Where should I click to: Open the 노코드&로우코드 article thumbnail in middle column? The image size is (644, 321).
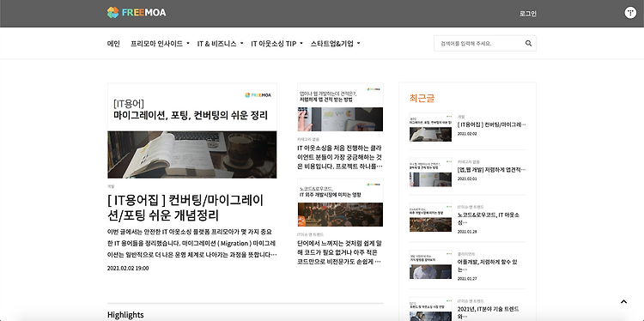340,203
